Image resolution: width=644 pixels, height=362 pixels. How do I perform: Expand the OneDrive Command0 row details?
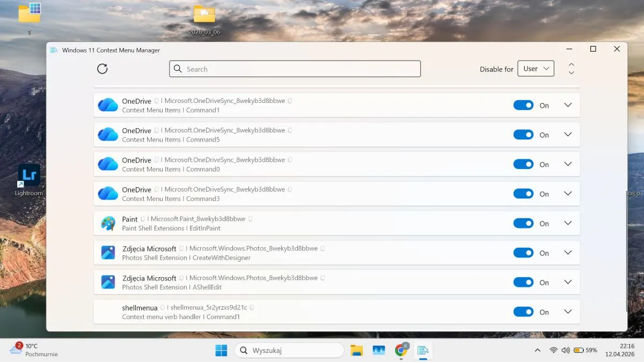pyautogui.click(x=568, y=164)
